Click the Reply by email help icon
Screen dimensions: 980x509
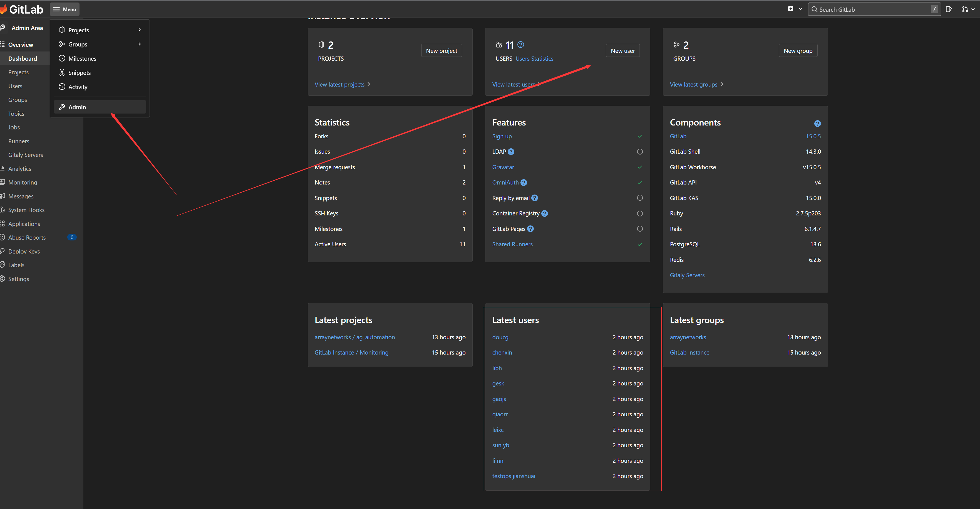click(535, 198)
